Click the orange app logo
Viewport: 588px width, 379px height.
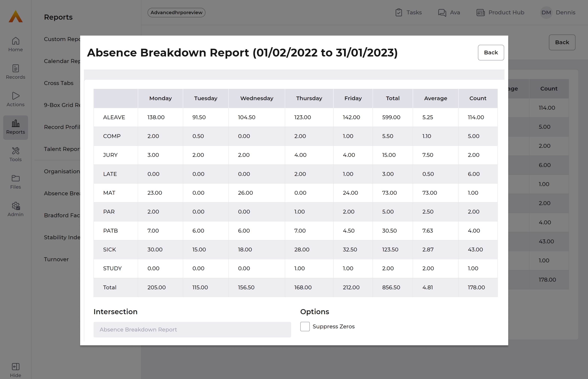pos(16,16)
